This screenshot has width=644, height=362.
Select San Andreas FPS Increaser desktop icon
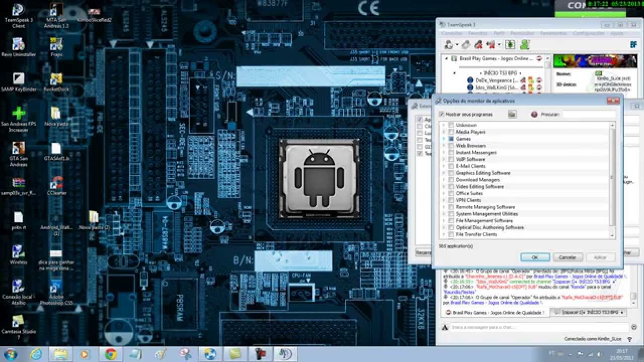(x=19, y=119)
